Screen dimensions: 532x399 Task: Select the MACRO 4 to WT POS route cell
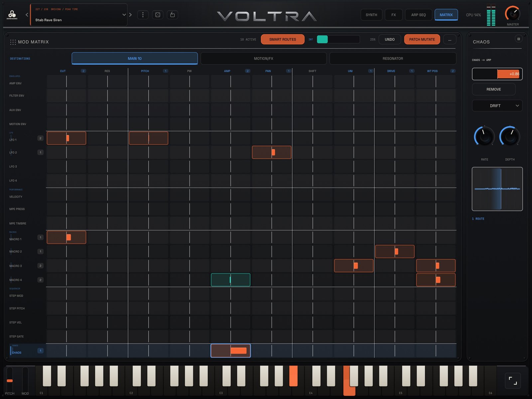point(436,280)
